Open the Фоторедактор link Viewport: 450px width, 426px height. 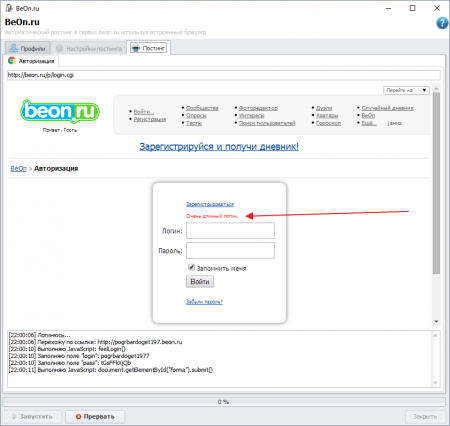(x=258, y=108)
